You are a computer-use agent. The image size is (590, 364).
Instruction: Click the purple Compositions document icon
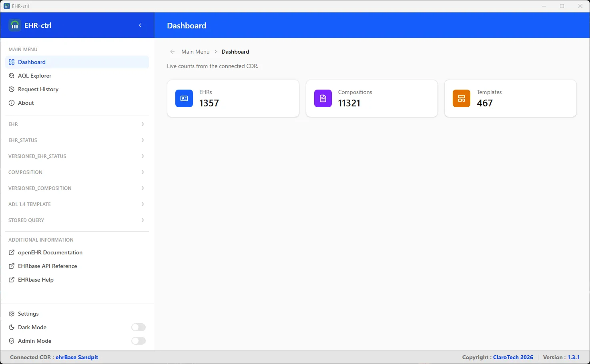(x=323, y=98)
